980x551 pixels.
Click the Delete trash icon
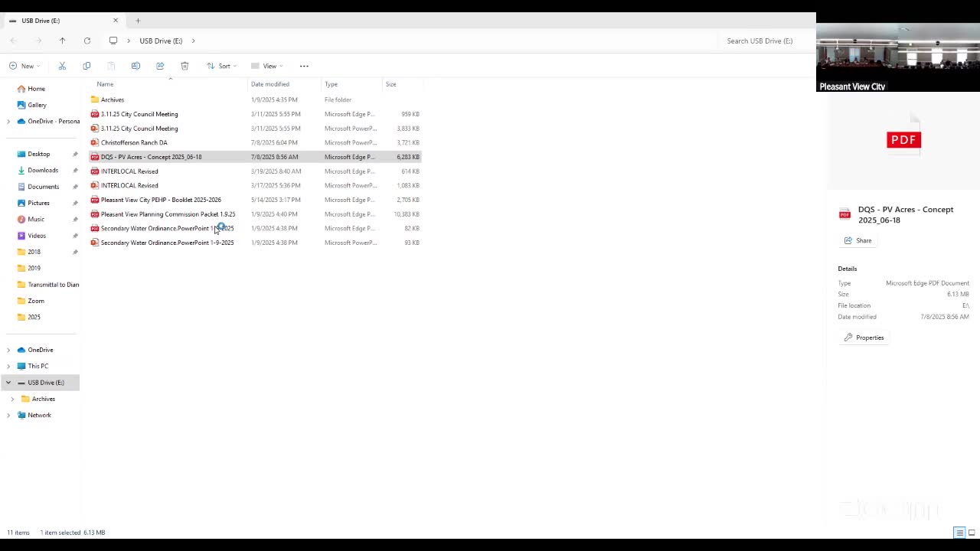[x=185, y=66]
